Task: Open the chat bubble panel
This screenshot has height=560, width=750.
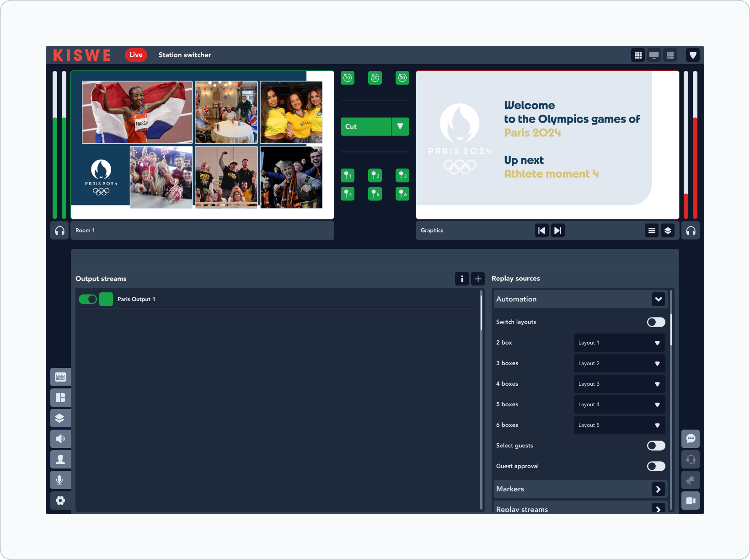Action: tap(691, 439)
